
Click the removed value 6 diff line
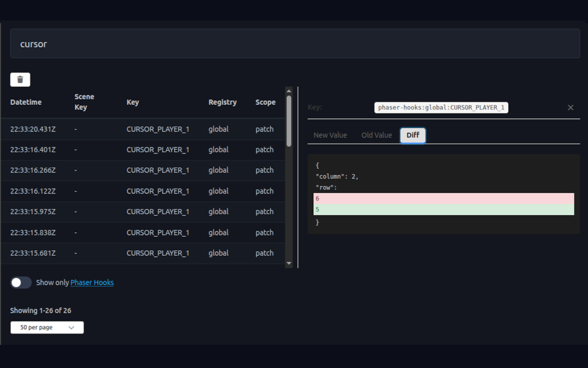pos(444,199)
